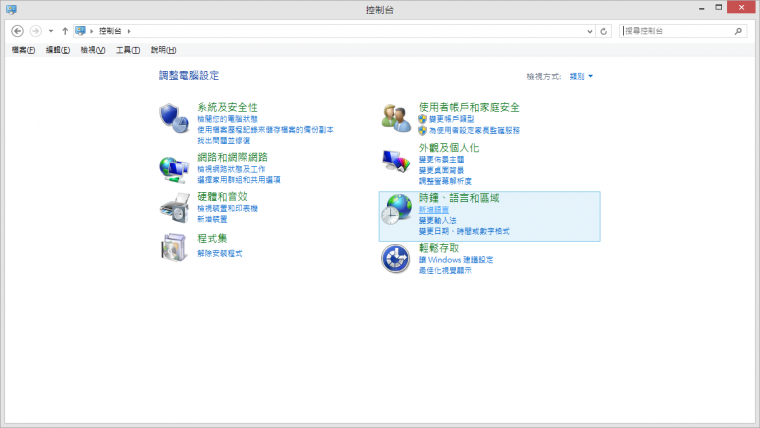The width and height of the screenshot is (760, 428).
Task: Expand the address bar history dropdown
Action: [x=590, y=31]
